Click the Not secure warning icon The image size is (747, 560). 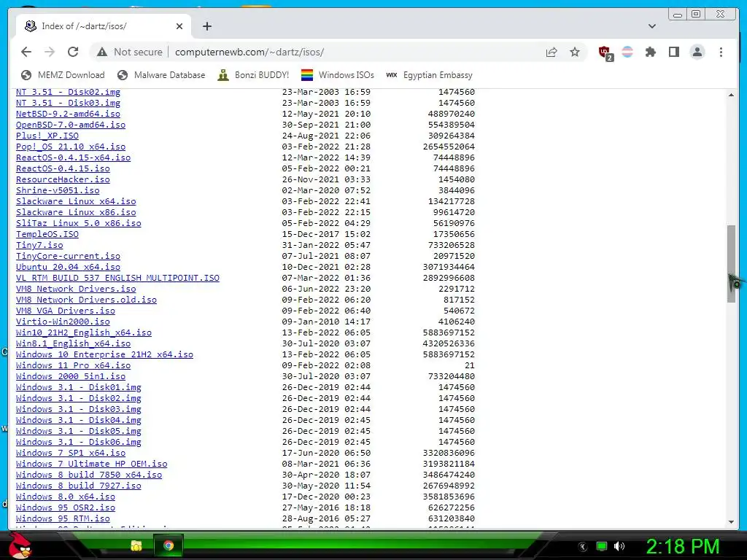102,52
